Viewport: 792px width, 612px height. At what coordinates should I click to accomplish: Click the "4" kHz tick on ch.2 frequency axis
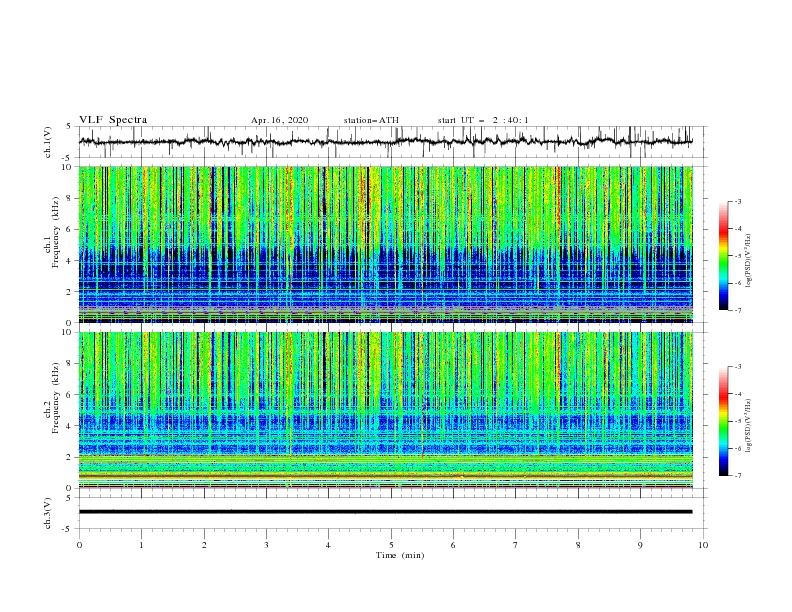coord(69,426)
